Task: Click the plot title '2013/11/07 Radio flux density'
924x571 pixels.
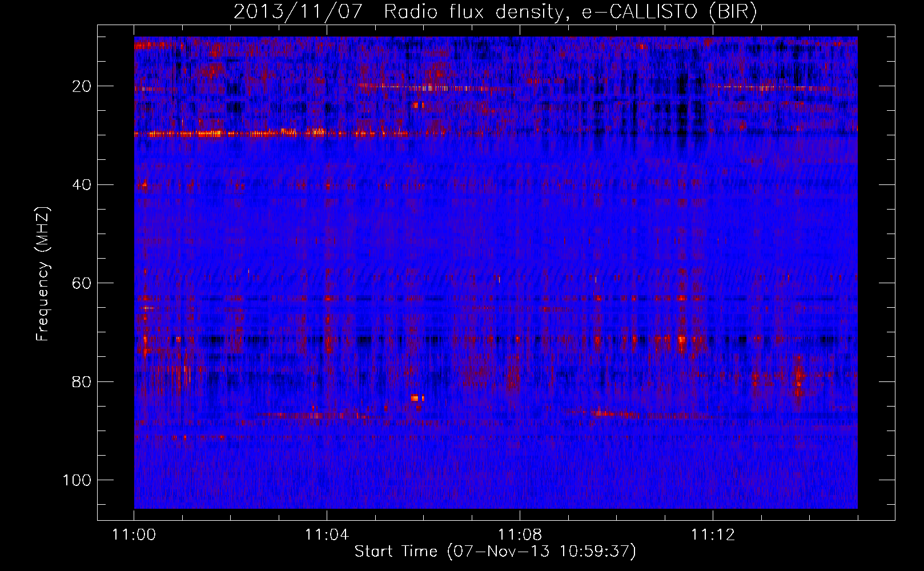Action: point(495,12)
